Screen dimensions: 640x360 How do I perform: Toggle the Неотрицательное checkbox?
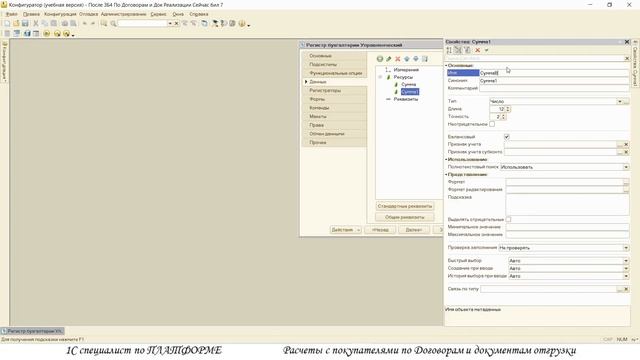point(492,124)
